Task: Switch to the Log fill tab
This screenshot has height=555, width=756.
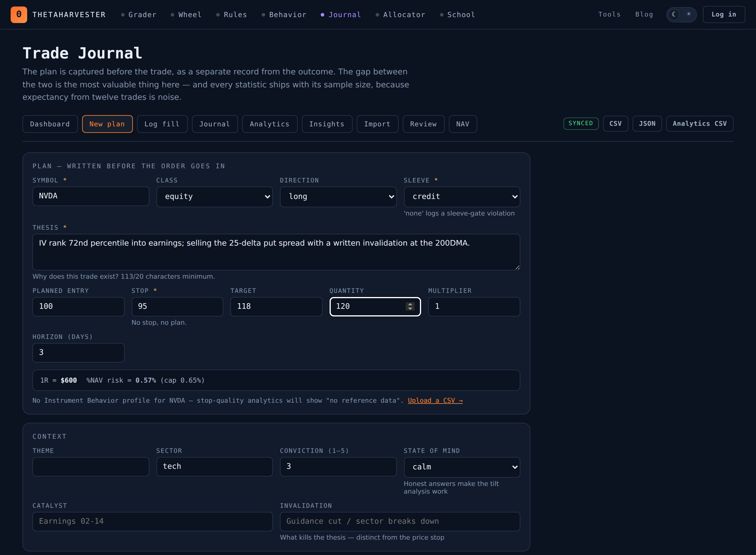Action: (x=162, y=124)
